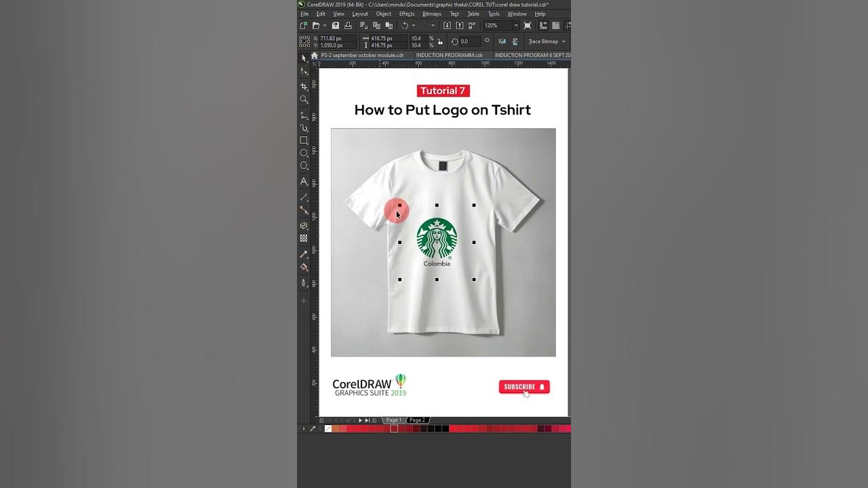Click the New document icon
The height and width of the screenshot is (488, 868).
tap(304, 26)
